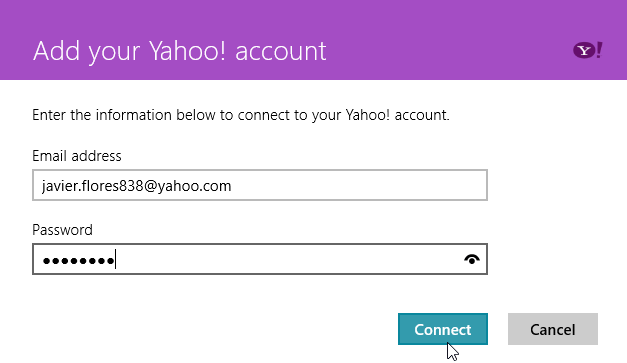Show password with the eye reveal icon

pyautogui.click(x=472, y=259)
